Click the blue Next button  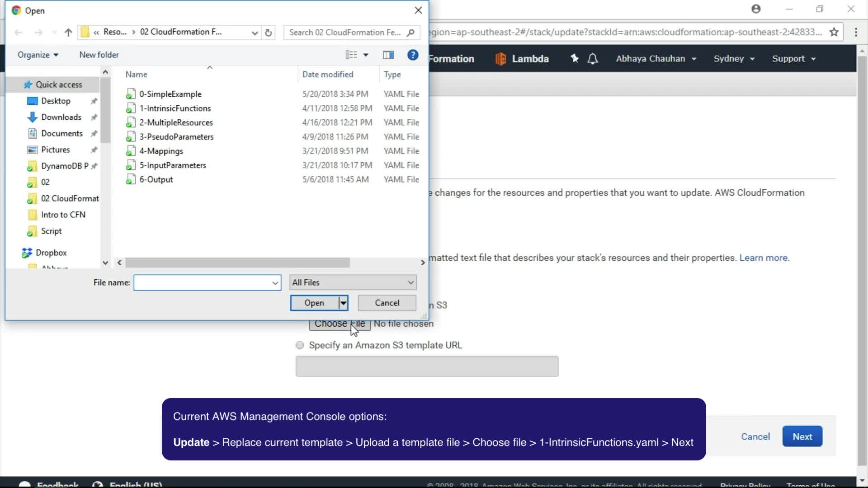[x=802, y=436]
